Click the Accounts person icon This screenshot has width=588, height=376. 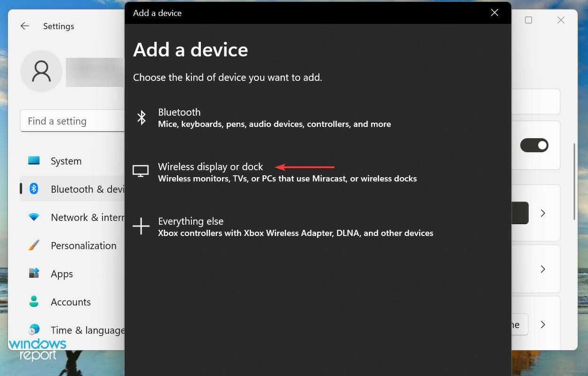click(34, 302)
